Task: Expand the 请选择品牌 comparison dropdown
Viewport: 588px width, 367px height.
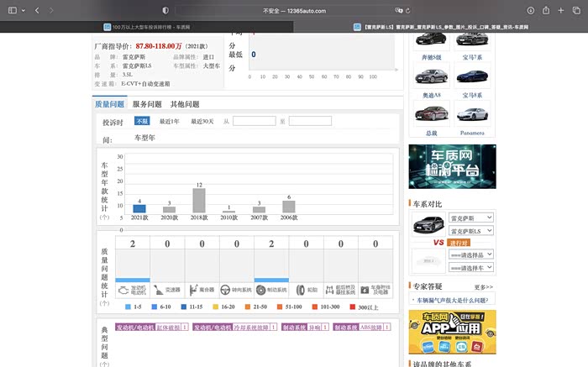Action: [x=471, y=254]
